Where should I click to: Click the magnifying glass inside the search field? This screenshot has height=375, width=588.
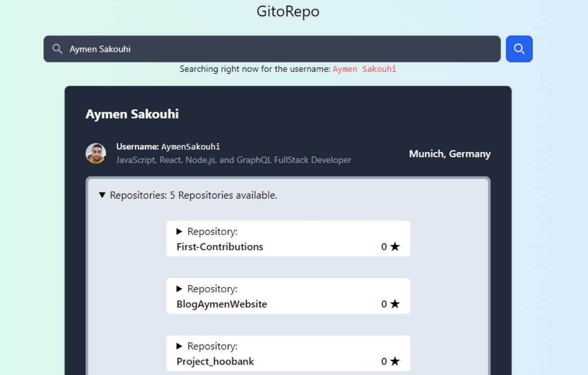click(x=57, y=49)
